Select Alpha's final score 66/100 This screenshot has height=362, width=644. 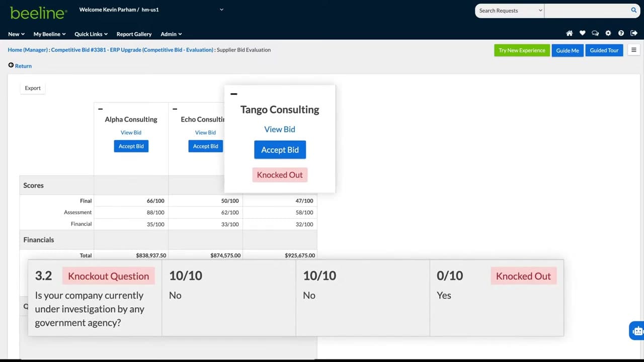(x=155, y=201)
